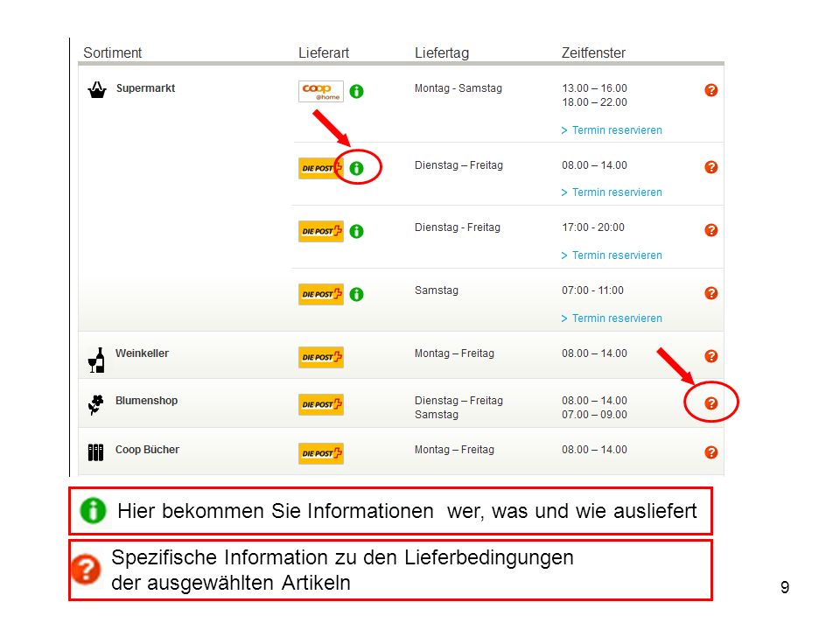Click the 17:00 - 20:00 time window

pyautogui.click(x=593, y=227)
